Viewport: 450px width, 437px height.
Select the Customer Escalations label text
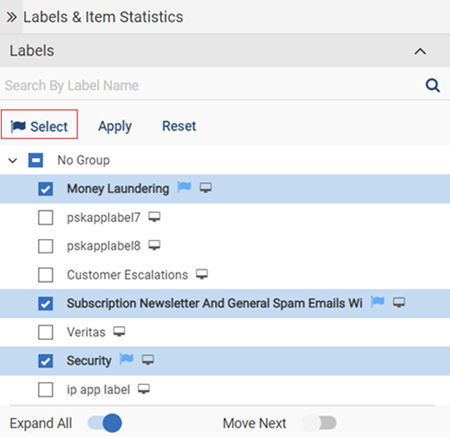click(x=127, y=275)
